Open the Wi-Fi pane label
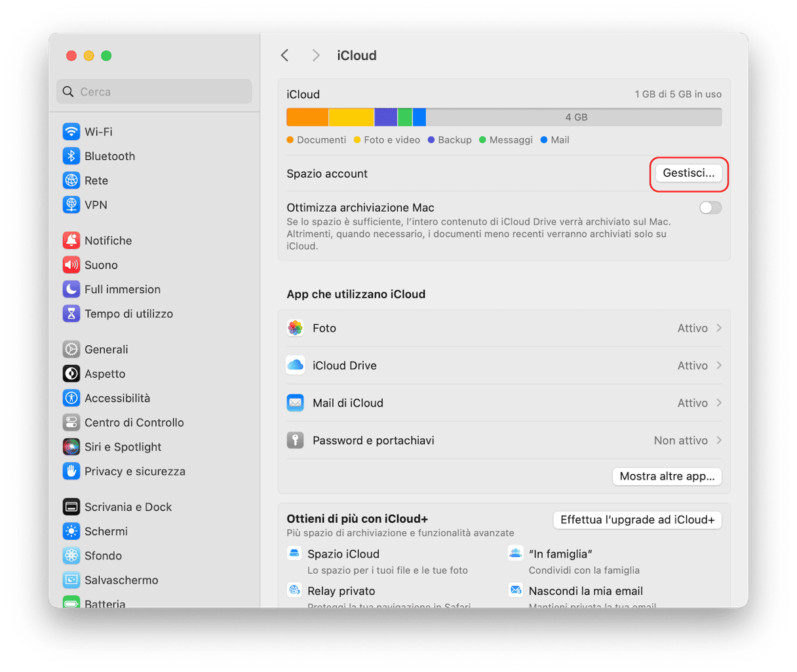Viewport: 797px width, 672px height. pos(98,132)
